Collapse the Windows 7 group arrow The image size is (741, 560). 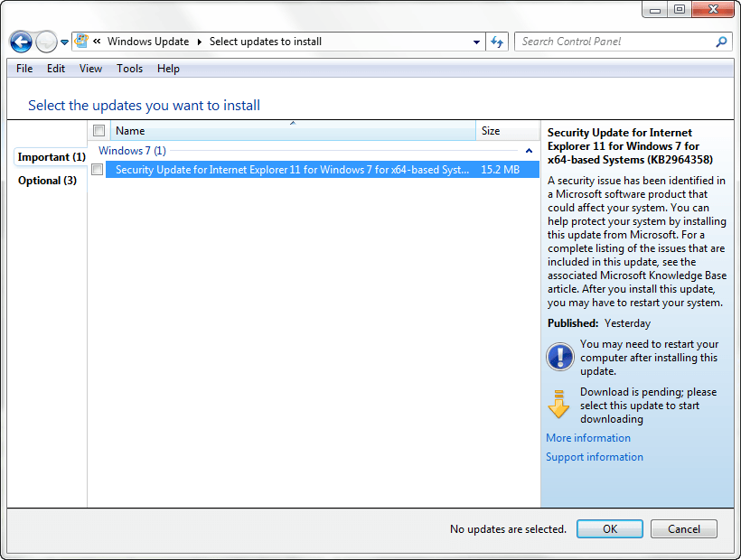pos(530,151)
